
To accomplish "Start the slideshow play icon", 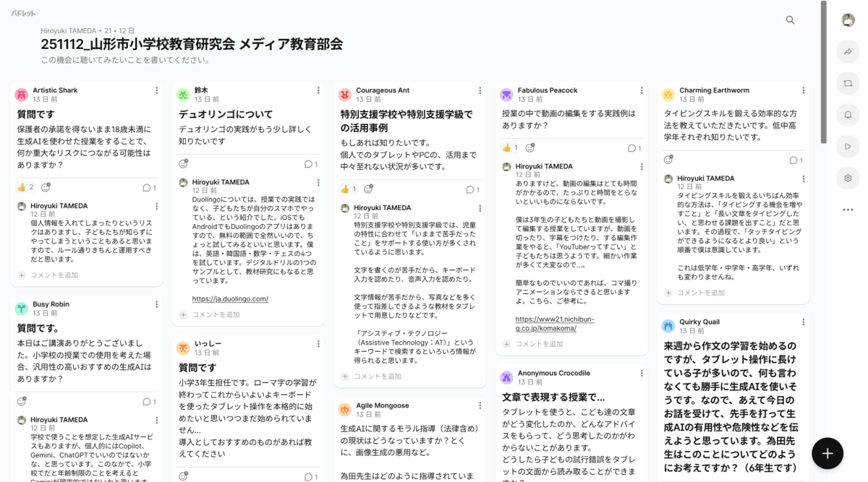I will 848,147.
